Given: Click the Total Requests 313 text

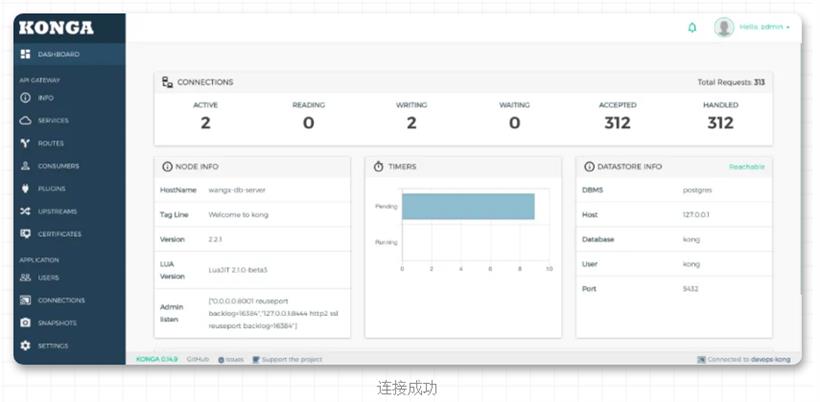Looking at the screenshot, I should 731,82.
